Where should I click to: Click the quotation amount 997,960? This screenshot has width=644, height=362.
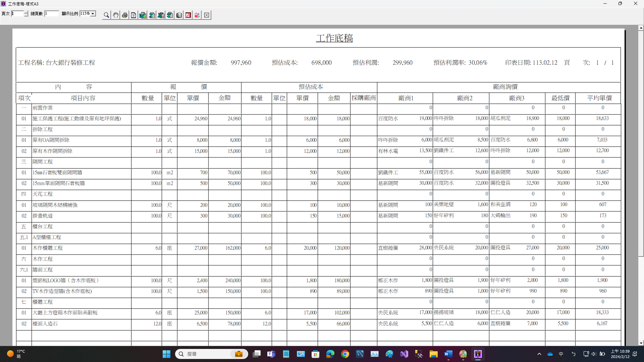tap(241, 63)
